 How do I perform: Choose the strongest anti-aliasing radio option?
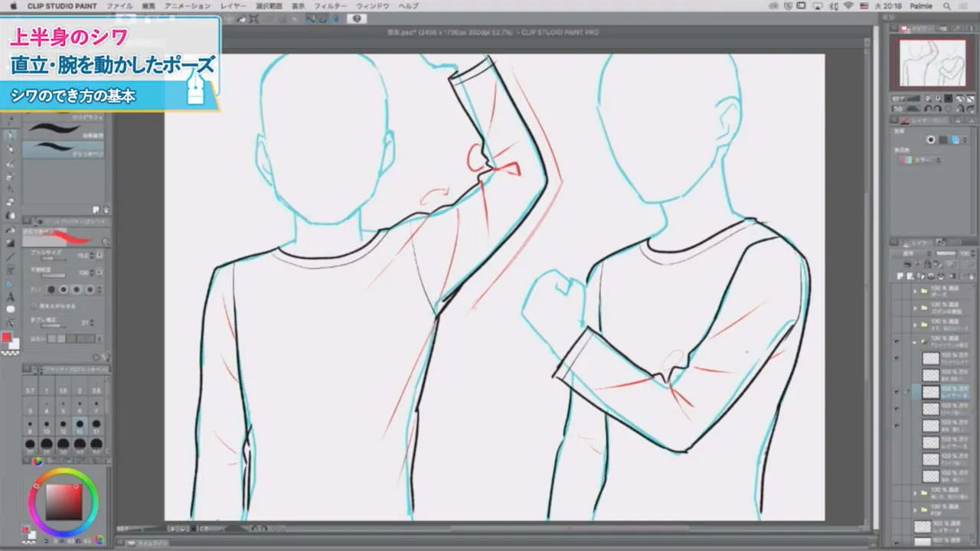(x=90, y=290)
